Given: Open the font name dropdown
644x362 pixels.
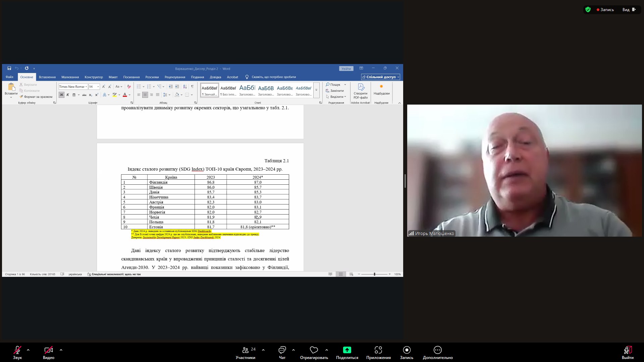Looking at the screenshot, I should click(x=86, y=87).
